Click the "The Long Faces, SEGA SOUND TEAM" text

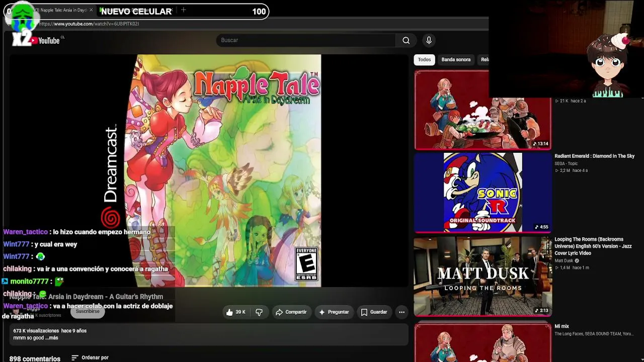(594, 334)
